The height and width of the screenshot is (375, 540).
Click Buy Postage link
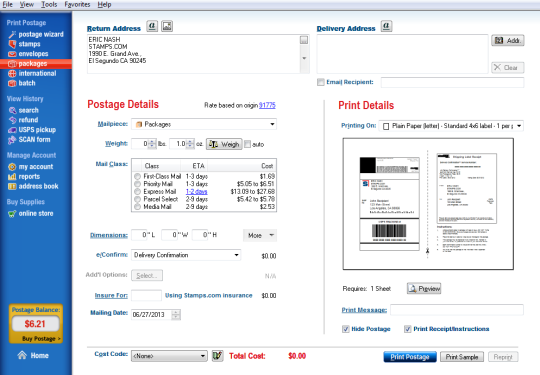[x=41, y=338]
